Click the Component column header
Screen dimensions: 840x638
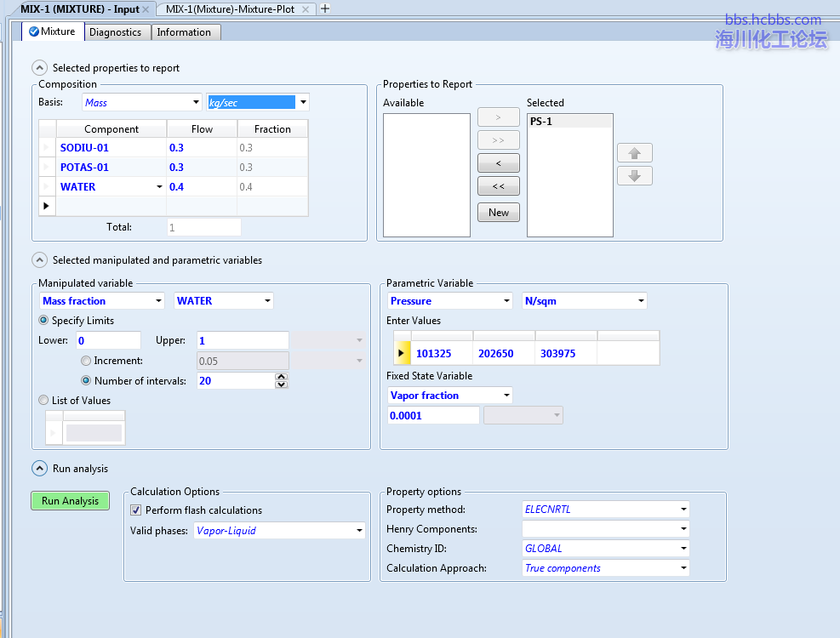click(x=111, y=129)
